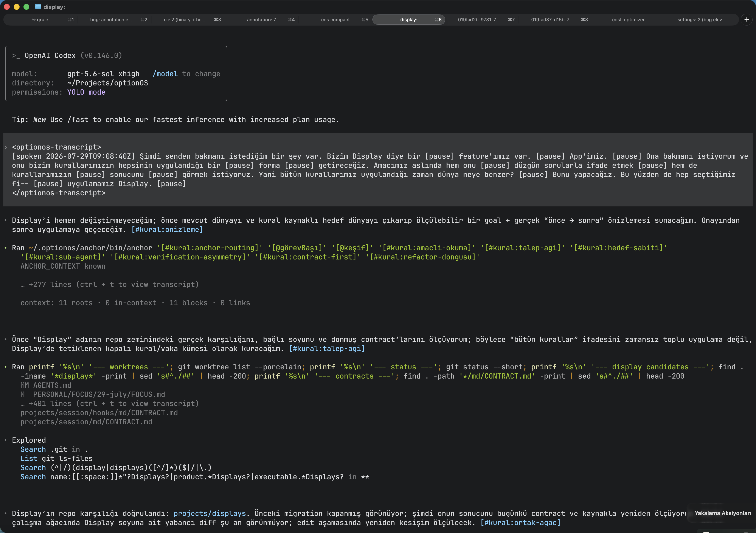The width and height of the screenshot is (756, 533).
Task: Click 'projects/session/hooks/md/CONTRACT.md'
Action: (99, 413)
